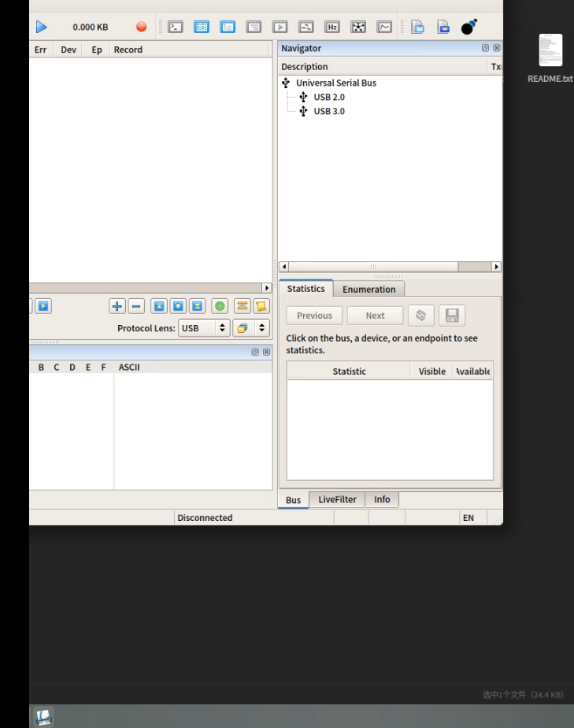Image resolution: width=574 pixels, height=728 pixels.
Task: Open the Protocol Lens USB dropdown
Action: coord(204,327)
